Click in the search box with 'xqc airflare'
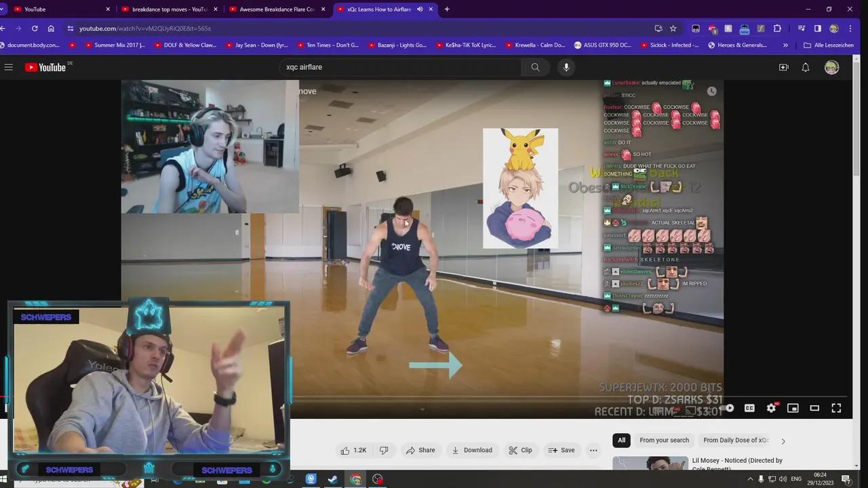The image size is (868, 488). [400, 67]
